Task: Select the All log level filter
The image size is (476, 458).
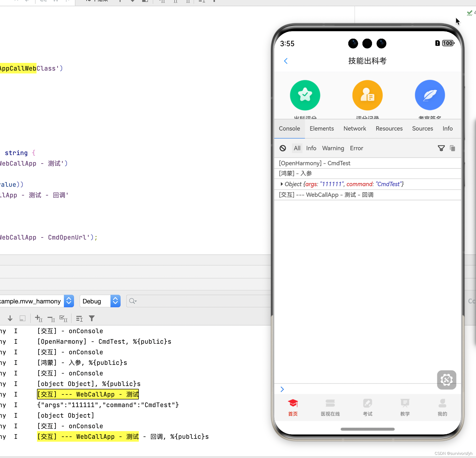Action: pos(297,148)
